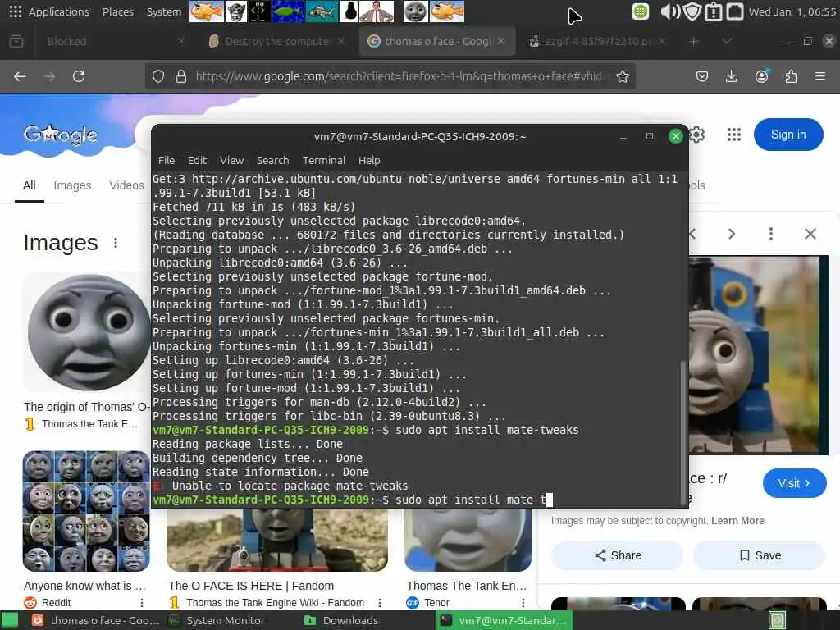The image size is (840, 630).
Task: Open options for the Reddit result
Action: point(142,603)
